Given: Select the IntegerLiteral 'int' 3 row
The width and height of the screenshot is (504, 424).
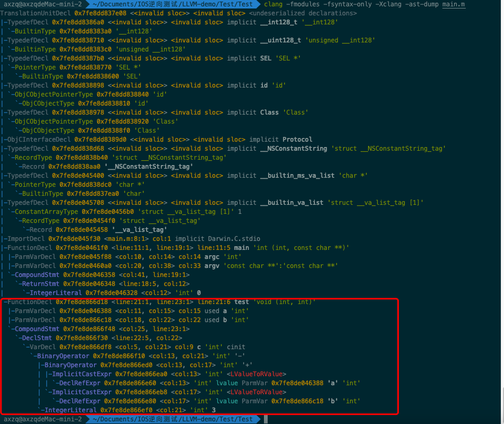Looking at the screenshot, I should click(126, 410).
